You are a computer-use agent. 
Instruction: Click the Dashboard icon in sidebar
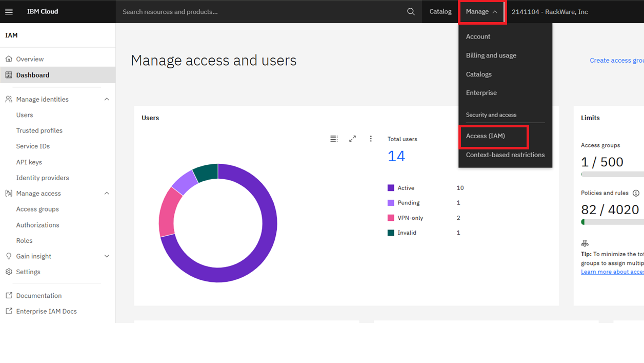[9, 75]
